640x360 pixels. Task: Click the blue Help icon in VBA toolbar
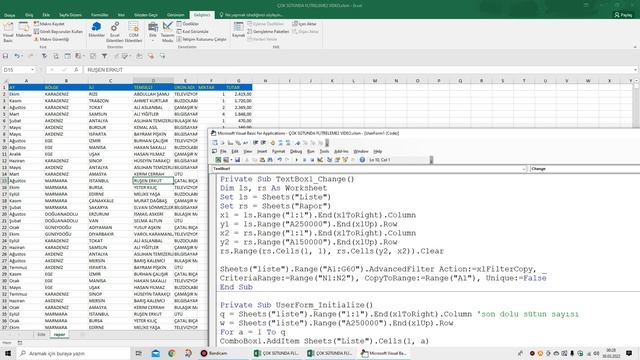(362, 160)
